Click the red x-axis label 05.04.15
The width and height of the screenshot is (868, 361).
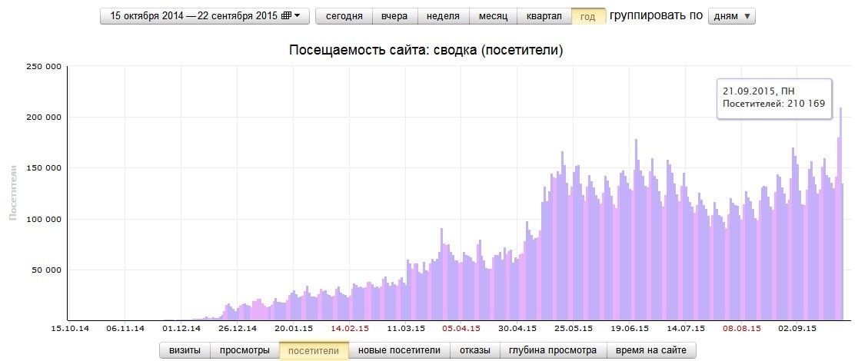462,329
